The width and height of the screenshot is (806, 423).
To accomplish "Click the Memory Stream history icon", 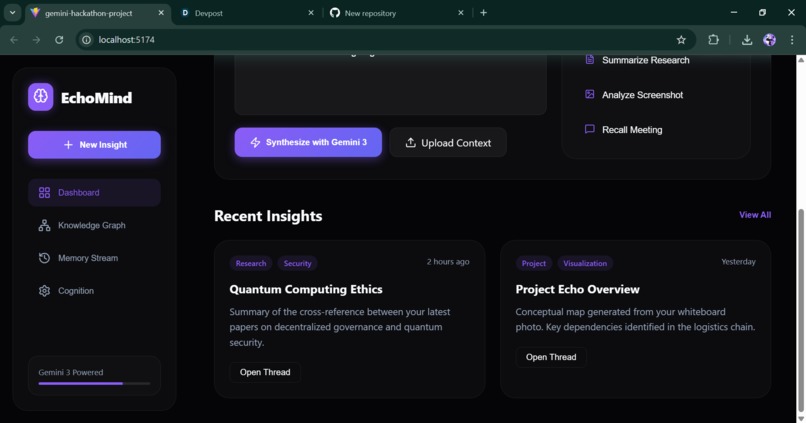I will (x=45, y=258).
